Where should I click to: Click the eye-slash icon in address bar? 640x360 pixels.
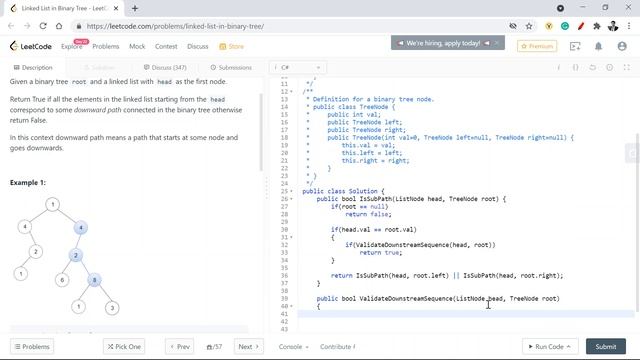point(513,26)
